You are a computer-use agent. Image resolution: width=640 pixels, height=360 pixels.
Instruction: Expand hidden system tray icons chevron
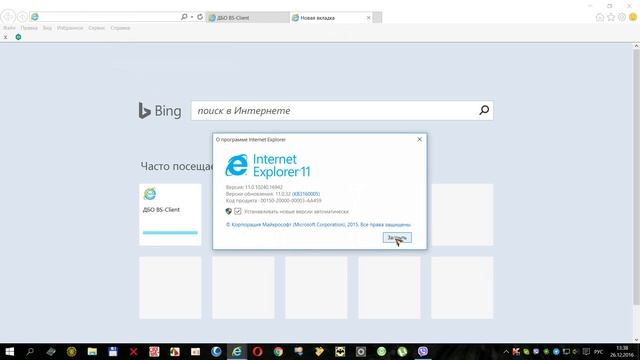click(506, 352)
